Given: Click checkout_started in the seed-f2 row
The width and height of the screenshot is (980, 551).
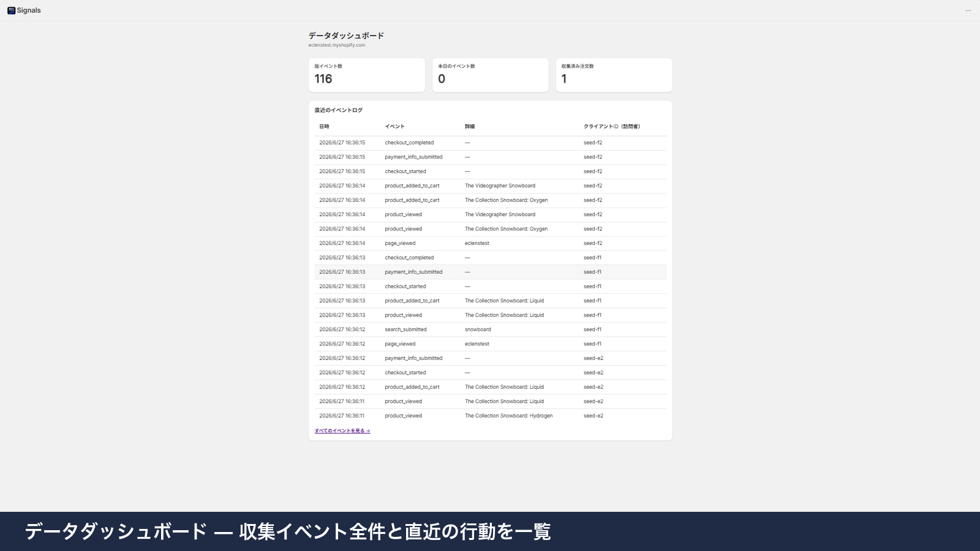Looking at the screenshot, I should [x=405, y=171].
